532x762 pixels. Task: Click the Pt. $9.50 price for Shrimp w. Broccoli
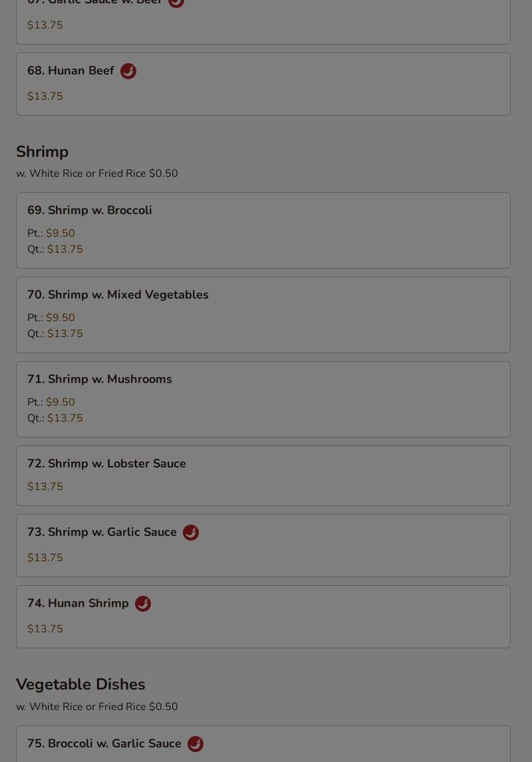click(51, 233)
